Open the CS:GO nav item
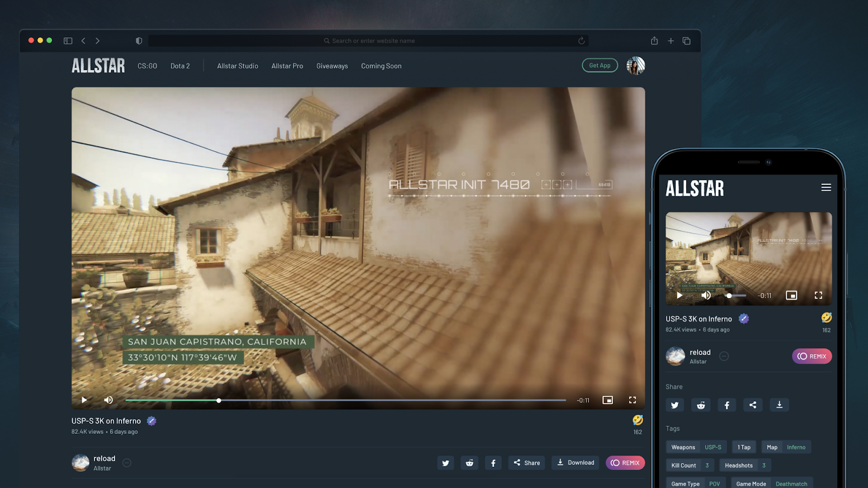Screen dimensions: 868x488 pyautogui.click(x=147, y=66)
